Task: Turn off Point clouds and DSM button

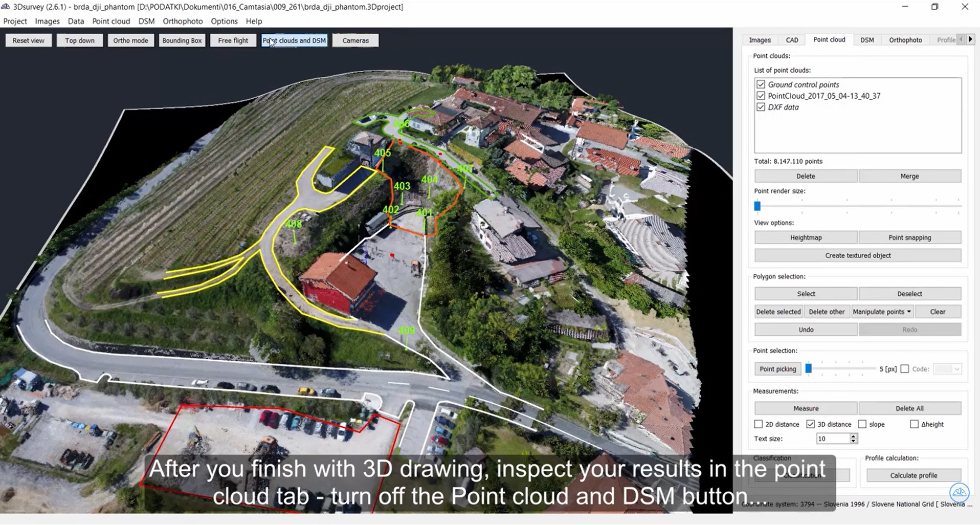Action: click(x=294, y=40)
